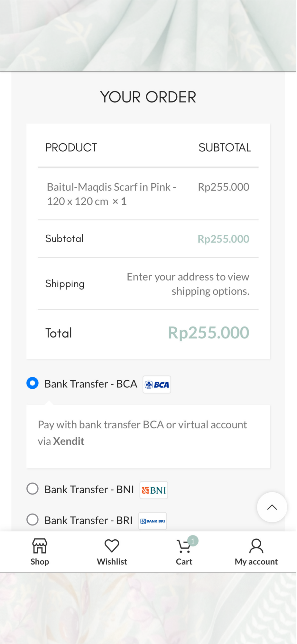Click the Bank Transfer - BNI label
The image size is (297, 644).
point(89,489)
